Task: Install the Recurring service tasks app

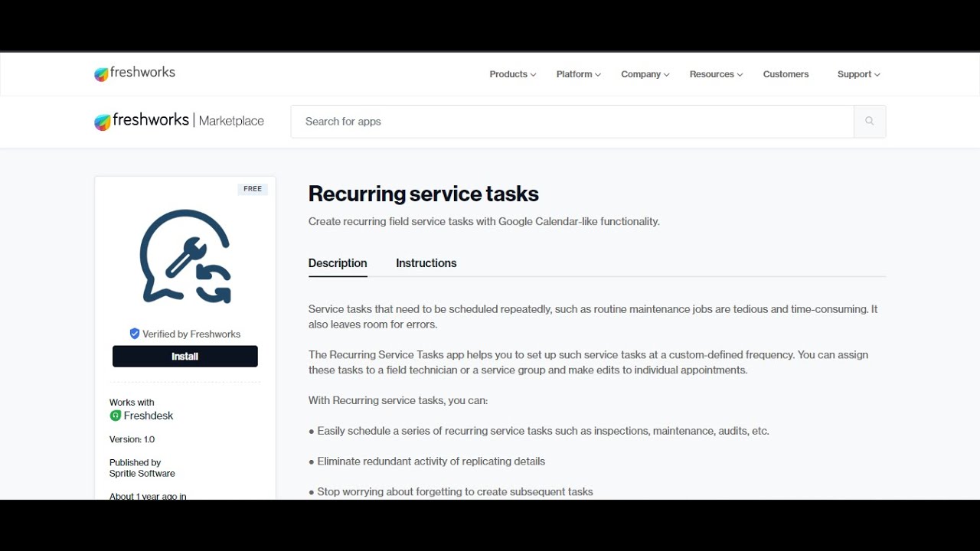Action: pyautogui.click(x=185, y=357)
